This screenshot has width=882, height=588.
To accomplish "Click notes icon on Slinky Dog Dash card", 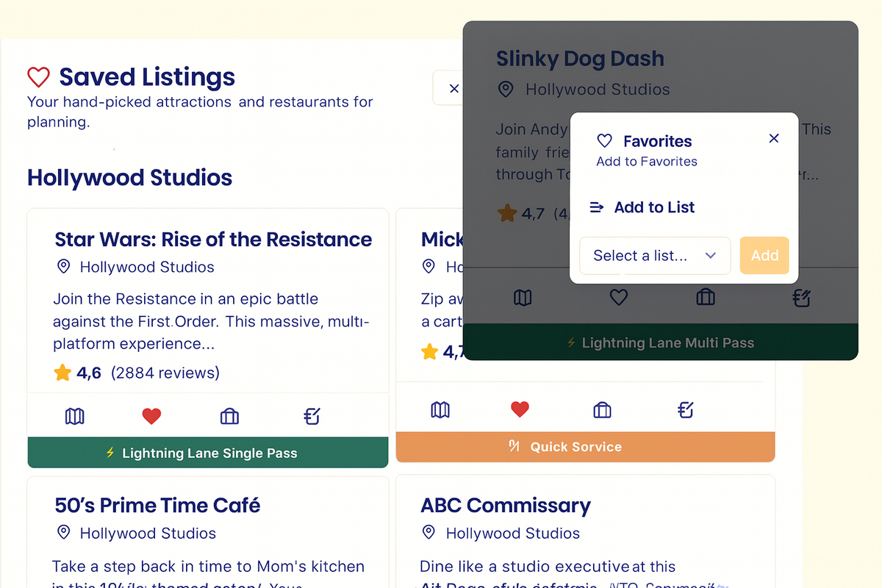I will pos(801,297).
